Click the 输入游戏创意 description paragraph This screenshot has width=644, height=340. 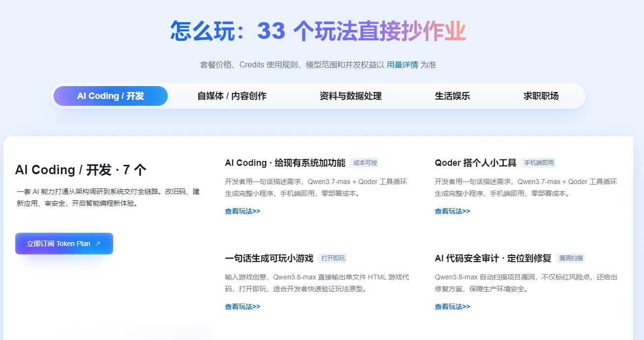click(317, 283)
